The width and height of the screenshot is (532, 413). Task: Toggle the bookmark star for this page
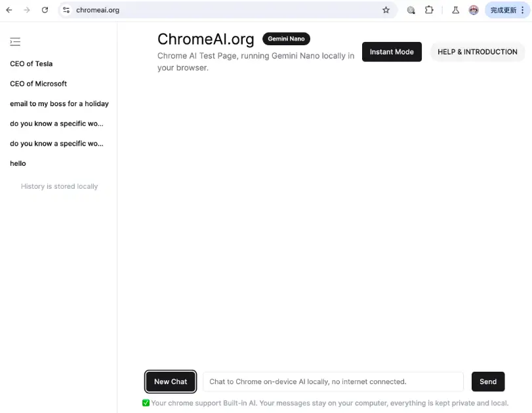coord(386,10)
